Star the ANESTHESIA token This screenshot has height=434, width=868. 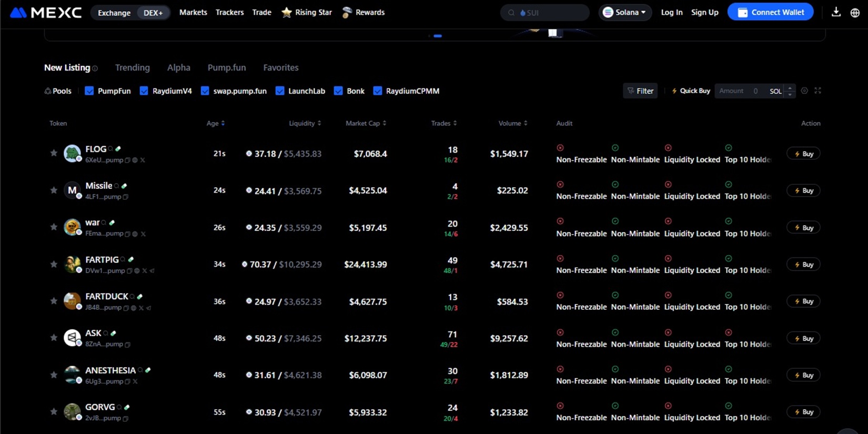click(54, 375)
